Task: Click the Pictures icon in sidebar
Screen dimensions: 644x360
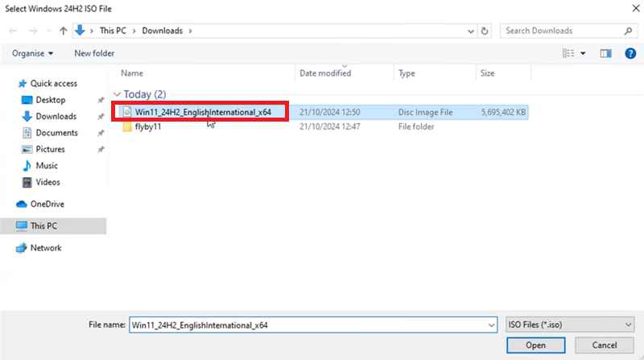Action: [x=27, y=149]
